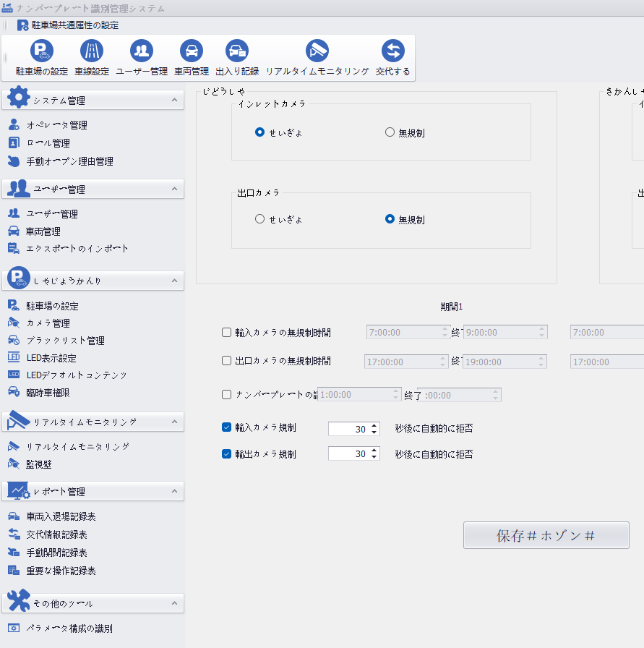644x648 pixels.
Task: Click the 交代する shift toolbar icon
Action: pos(393,51)
